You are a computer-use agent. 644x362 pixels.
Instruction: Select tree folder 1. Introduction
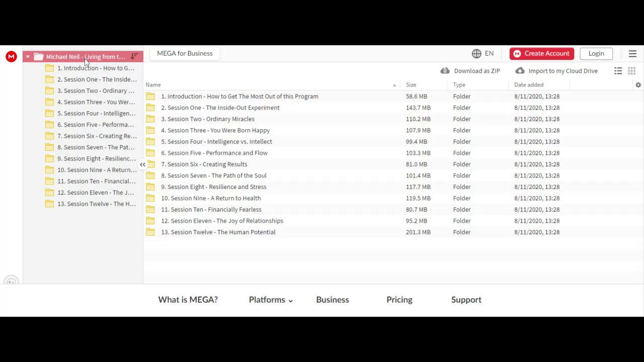[x=90, y=68]
